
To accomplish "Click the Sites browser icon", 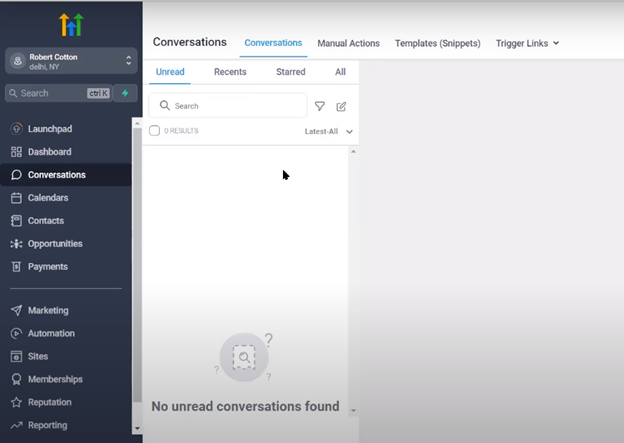I will (16, 356).
